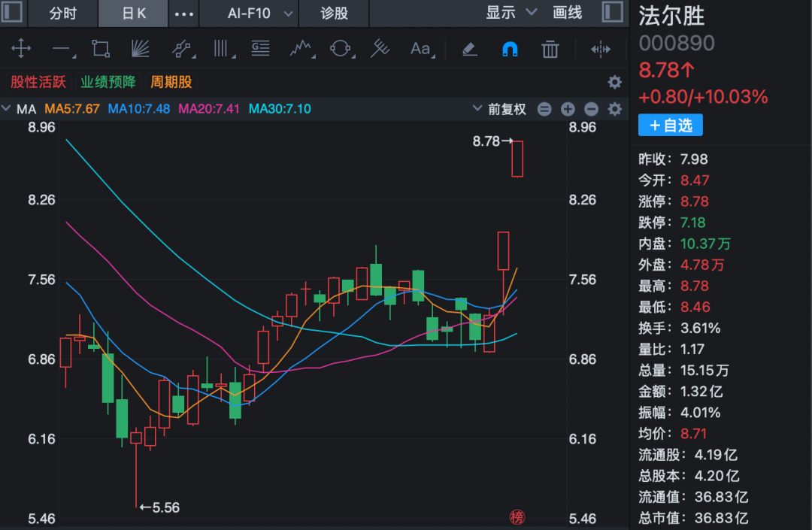Click the +自选 add watchlist button
Image resolution: width=812 pixels, height=530 pixels.
pos(670,125)
